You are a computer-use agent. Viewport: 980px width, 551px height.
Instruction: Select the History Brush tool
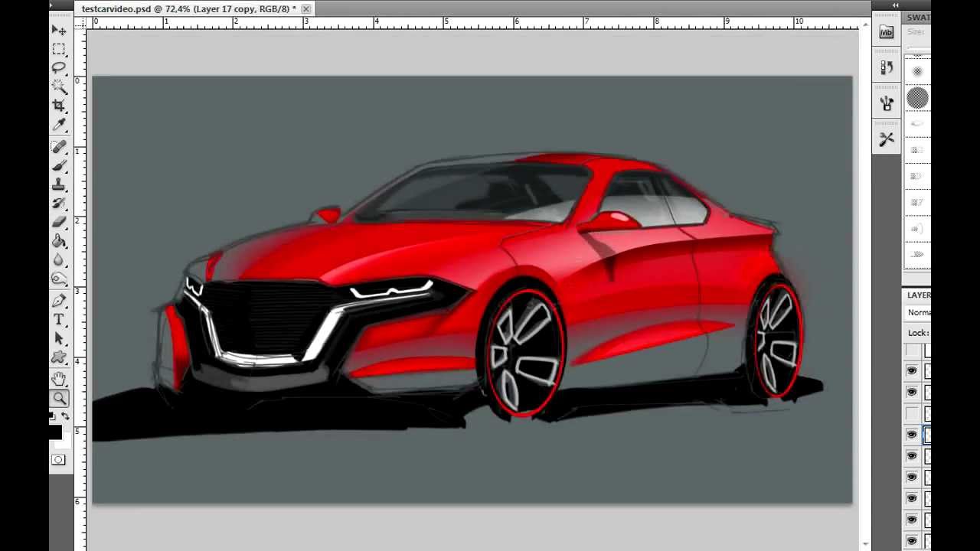(59, 204)
